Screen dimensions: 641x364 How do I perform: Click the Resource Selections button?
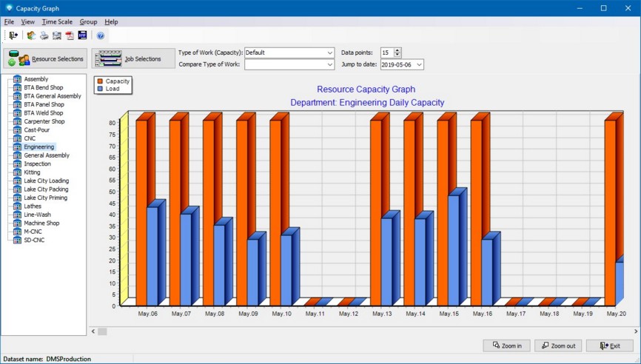(45, 59)
